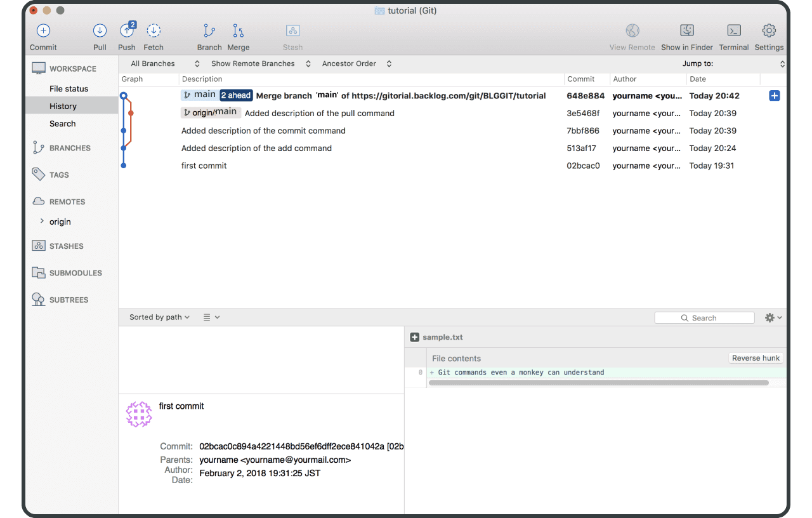The width and height of the screenshot is (812, 518).
Task: Select the Merge branch 'main' commit row
Action: [x=452, y=96]
